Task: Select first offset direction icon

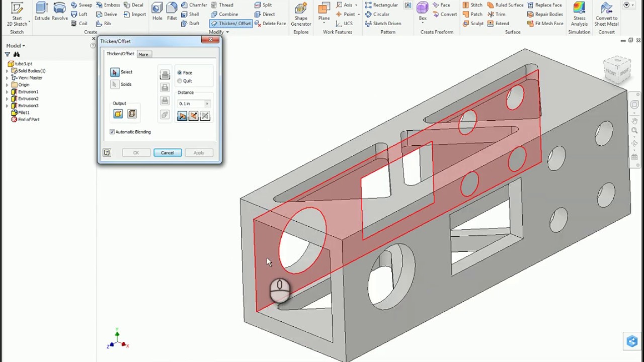Action: pyautogui.click(x=182, y=116)
